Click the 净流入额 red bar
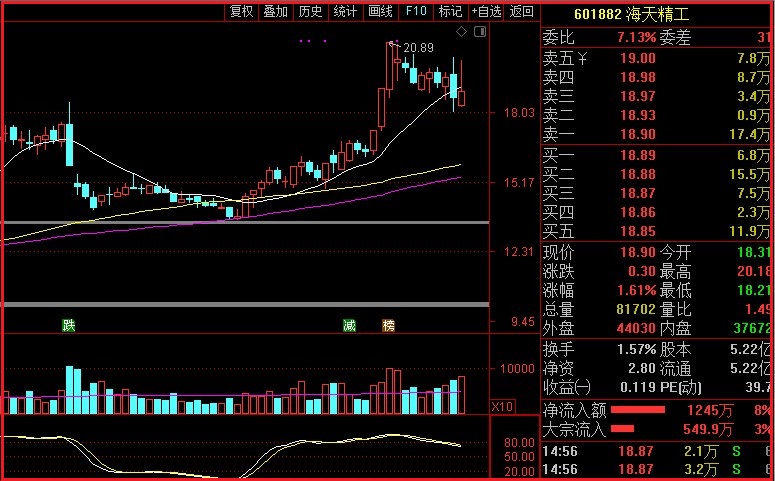 coord(638,410)
